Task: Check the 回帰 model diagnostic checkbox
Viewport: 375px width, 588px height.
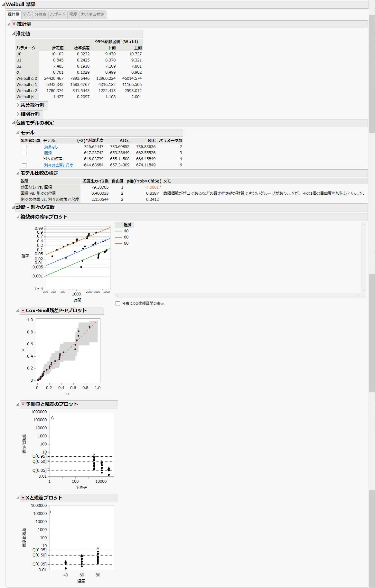Action: click(24, 153)
